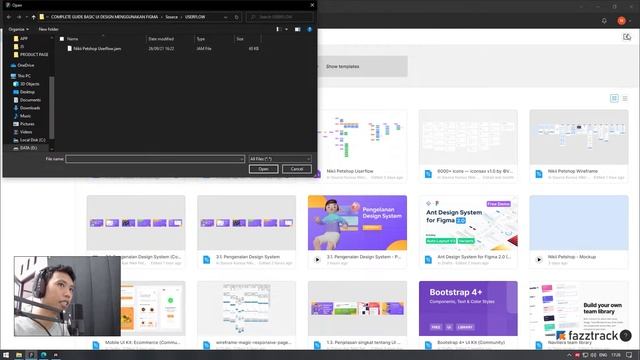Click New folder in dialog toolbar
The image size is (640, 360).
point(48,29)
